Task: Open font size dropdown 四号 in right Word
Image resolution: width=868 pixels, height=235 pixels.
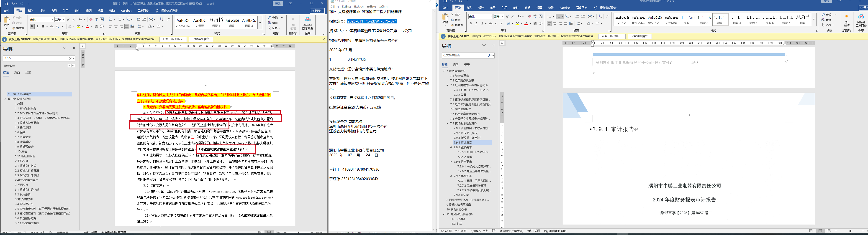Action: pyautogui.click(x=502, y=17)
